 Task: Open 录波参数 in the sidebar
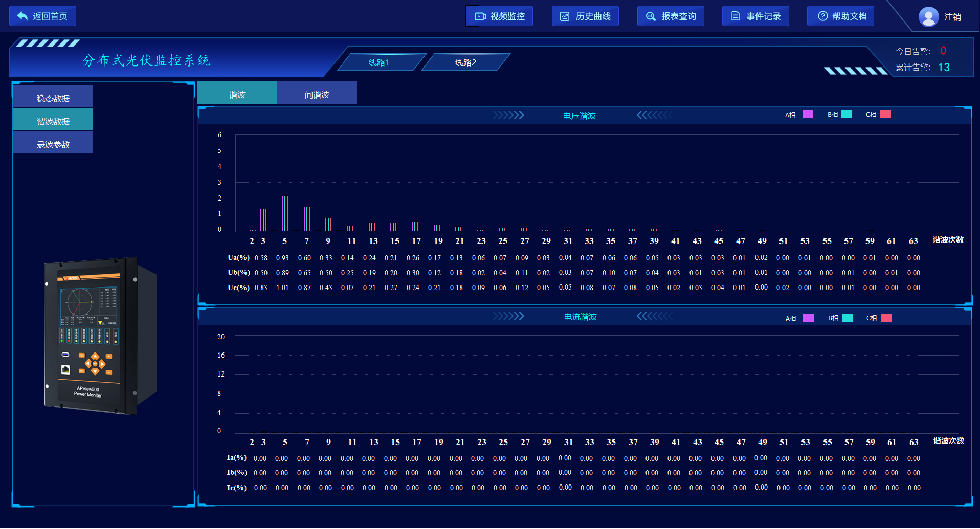click(x=53, y=143)
